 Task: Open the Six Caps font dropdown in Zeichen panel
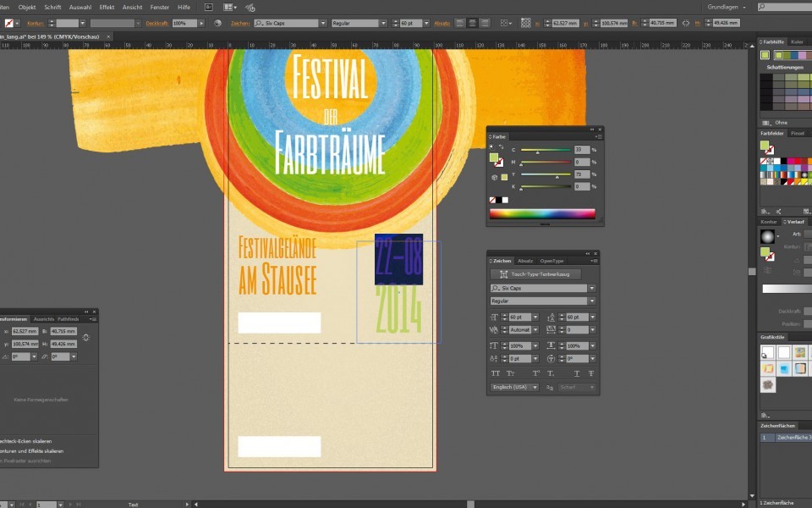(592, 288)
